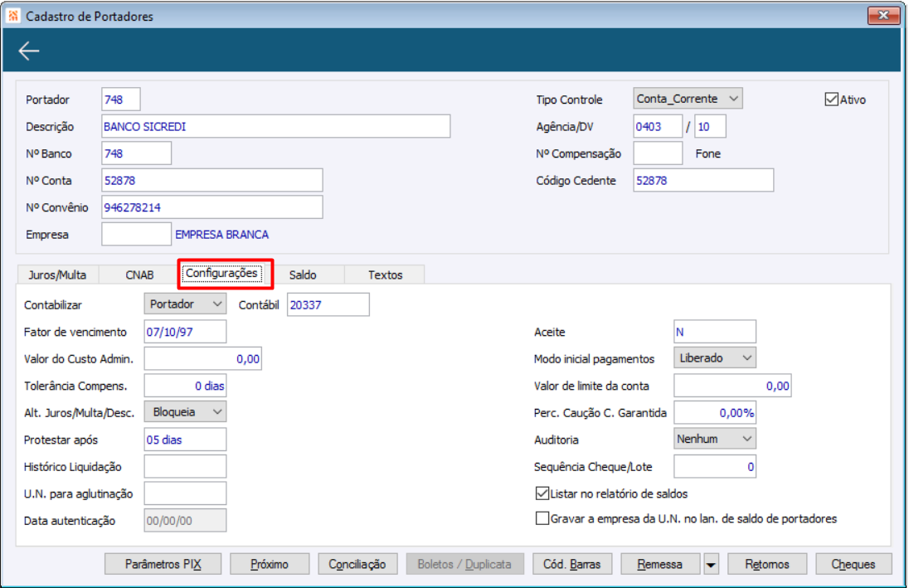
Task: Click the Boletos / Duplicata button
Action: click(x=464, y=564)
